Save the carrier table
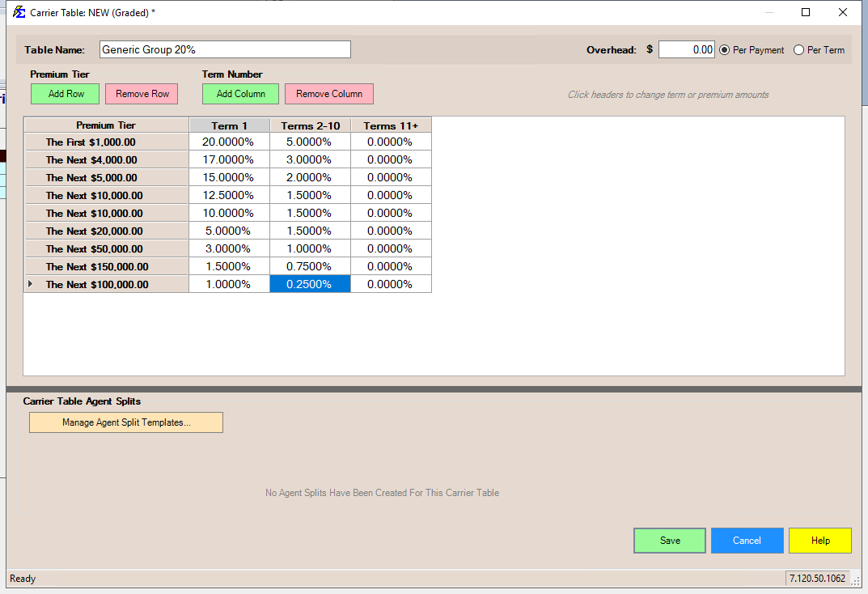 [670, 541]
